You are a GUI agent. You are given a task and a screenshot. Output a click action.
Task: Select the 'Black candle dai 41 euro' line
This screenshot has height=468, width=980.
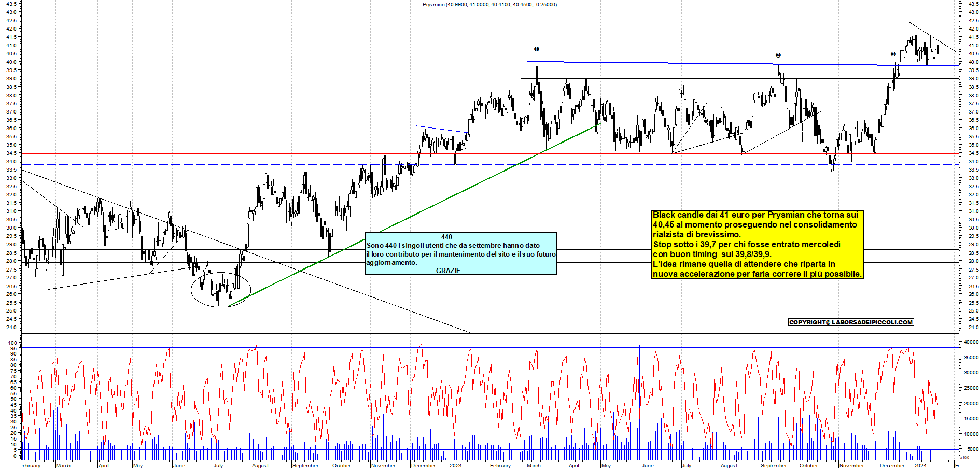coord(755,215)
